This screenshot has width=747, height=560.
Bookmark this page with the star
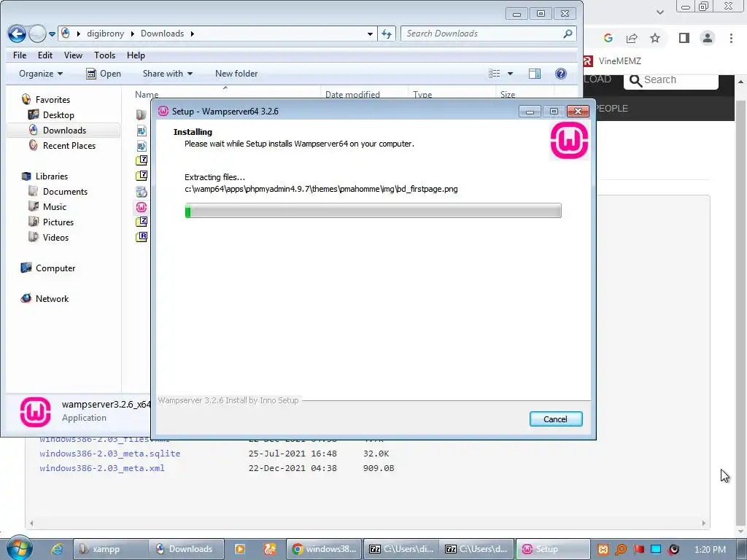click(x=655, y=38)
